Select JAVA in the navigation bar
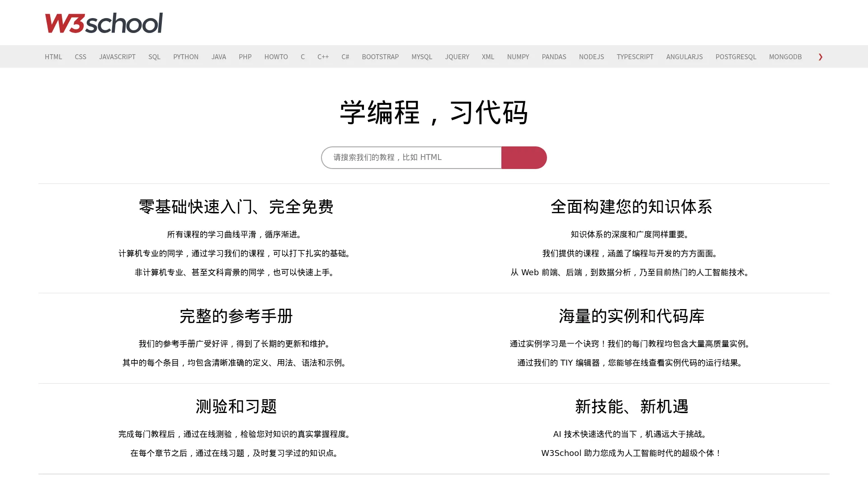This screenshot has width=868, height=488. [219, 57]
